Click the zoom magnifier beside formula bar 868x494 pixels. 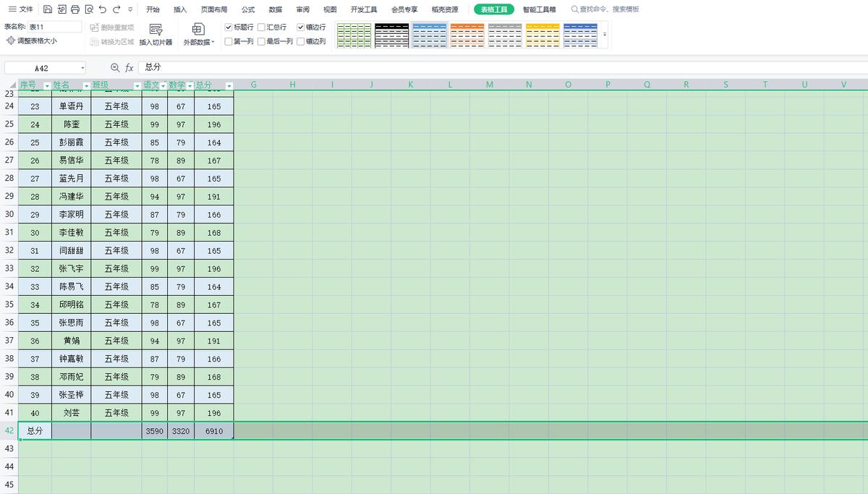tap(115, 67)
